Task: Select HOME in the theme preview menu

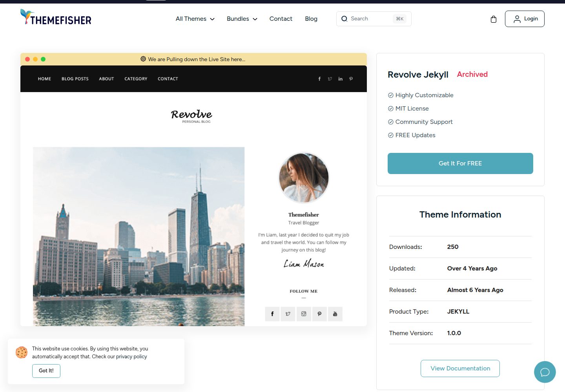Action: (45, 79)
